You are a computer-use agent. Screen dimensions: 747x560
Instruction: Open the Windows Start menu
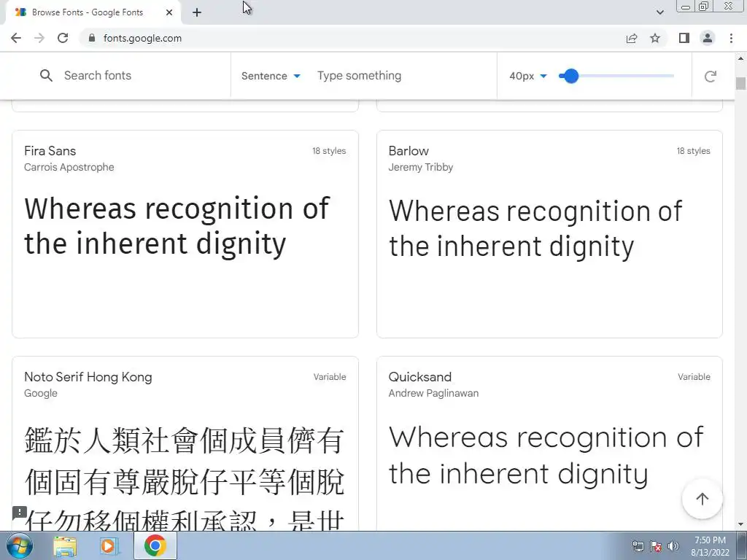[20, 545]
